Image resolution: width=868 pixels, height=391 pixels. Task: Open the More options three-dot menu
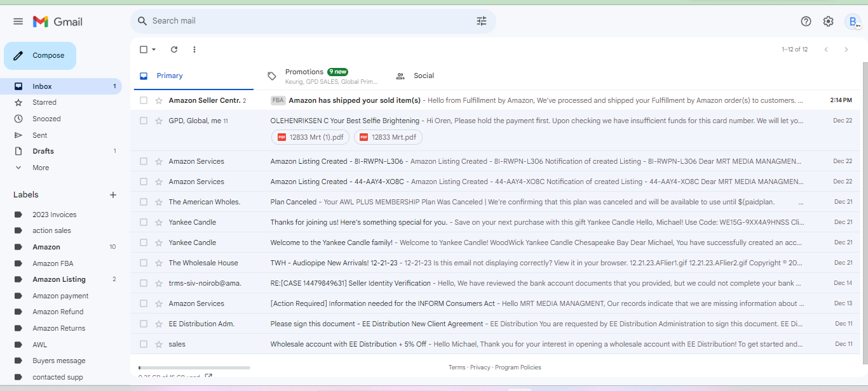click(194, 50)
